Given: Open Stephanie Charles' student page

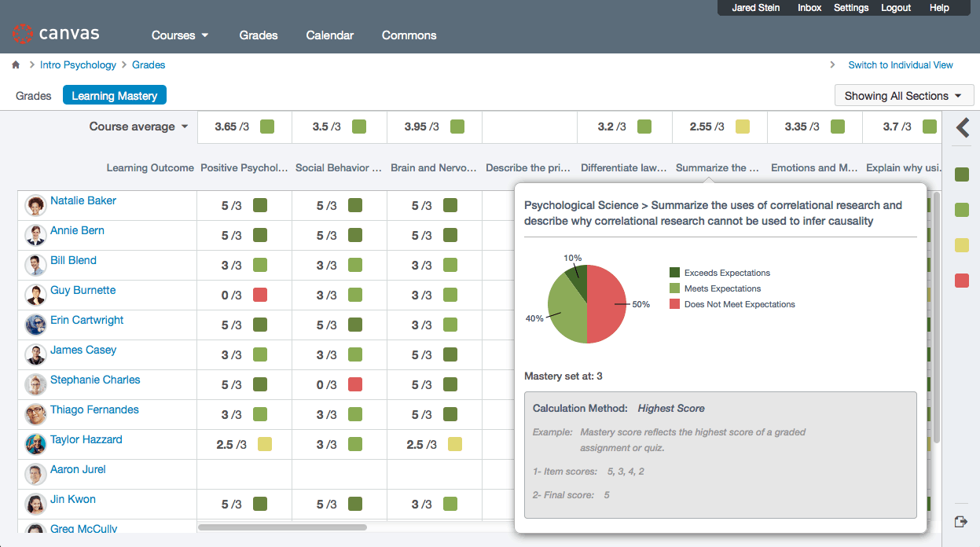Looking at the screenshot, I should pos(97,380).
